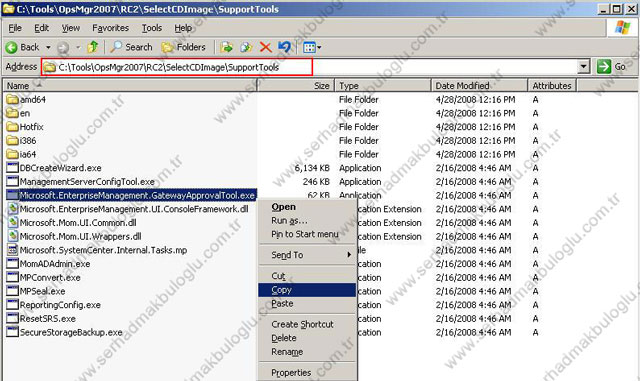Viewport: 640px width, 381px height.
Task: Choose Pin to Start menu entry
Action: 307,234
